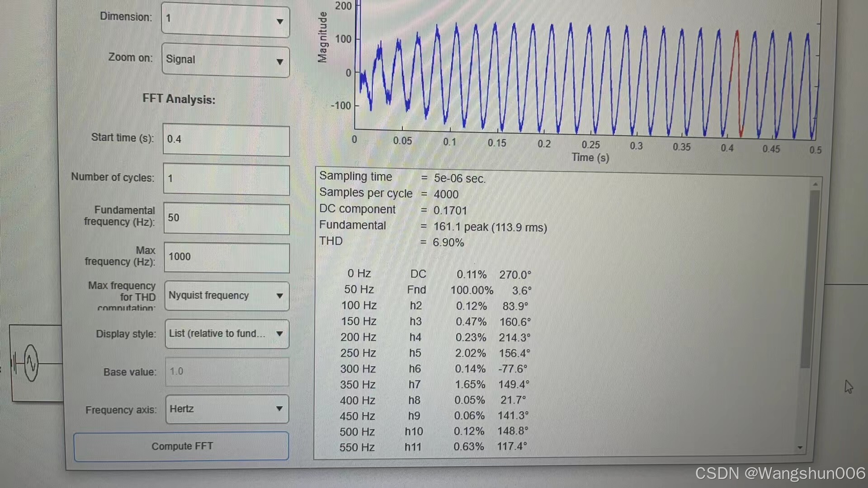The width and height of the screenshot is (868, 488).
Task: Click the Fundamental frequency input field
Action: coord(226,218)
